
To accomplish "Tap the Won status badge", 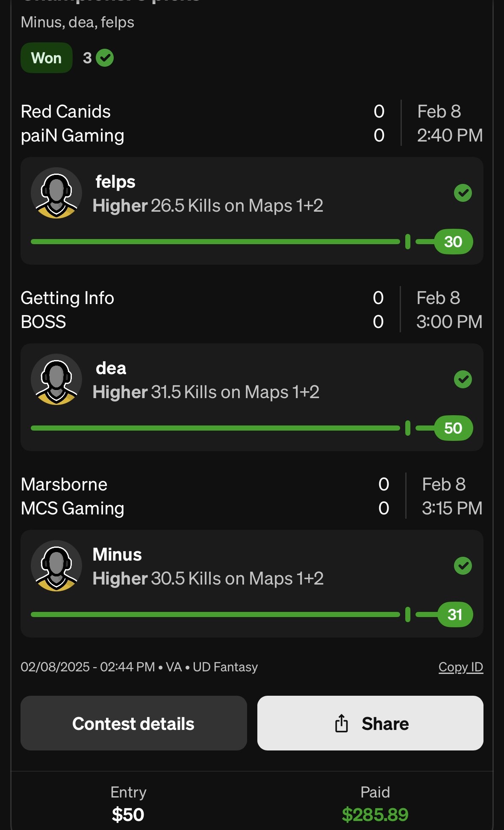I will click(47, 58).
